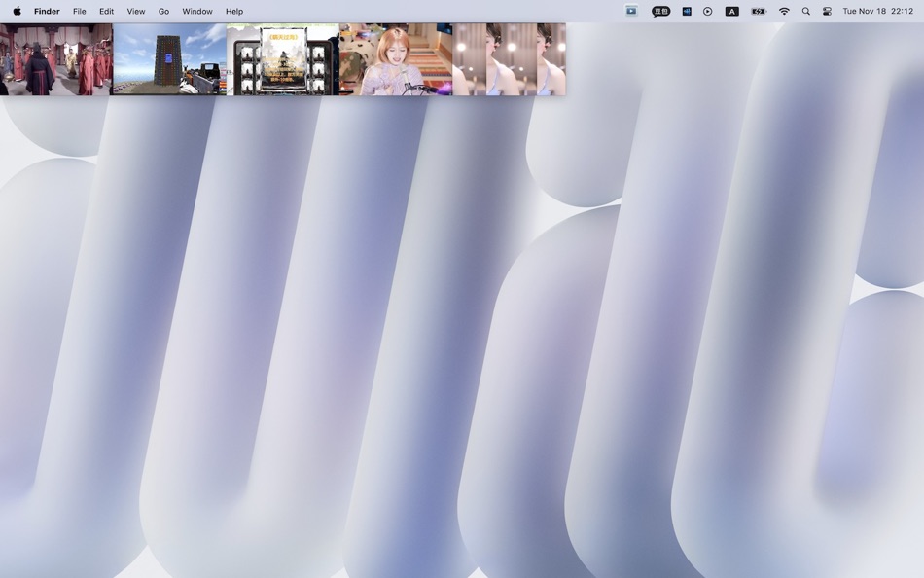The image size is (924, 578).
Task: Select the Minecraft gameplay thumbnail
Action: pyautogui.click(x=168, y=59)
